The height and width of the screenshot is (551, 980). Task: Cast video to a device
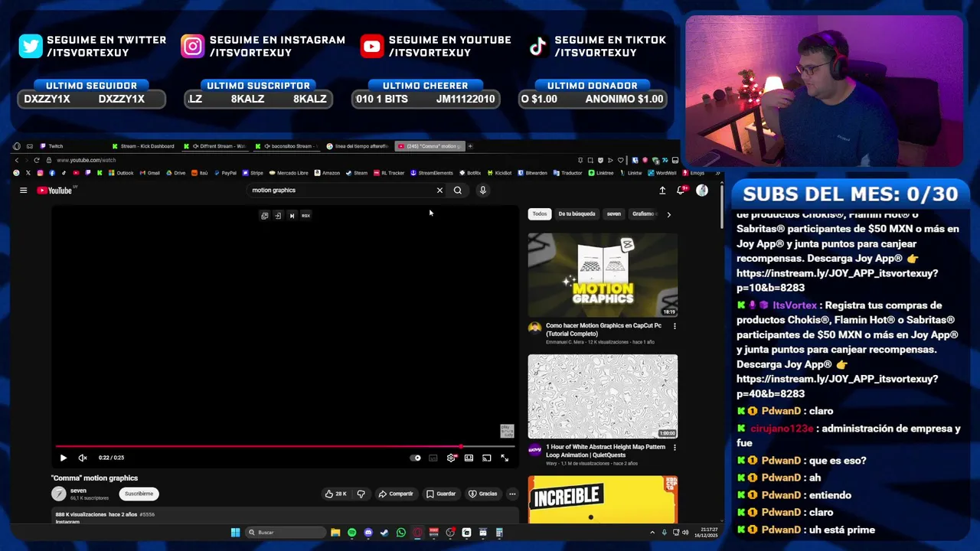click(x=486, y=458)
